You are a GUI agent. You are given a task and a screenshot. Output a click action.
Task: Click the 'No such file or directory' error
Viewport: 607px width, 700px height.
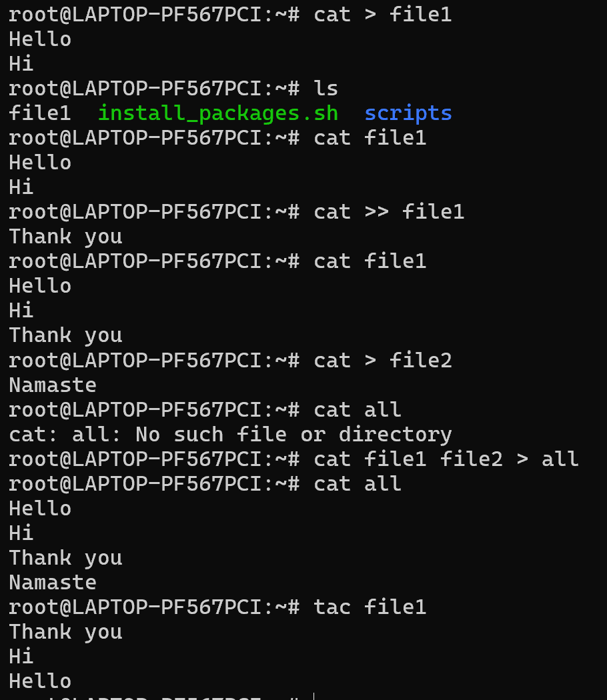293,435
